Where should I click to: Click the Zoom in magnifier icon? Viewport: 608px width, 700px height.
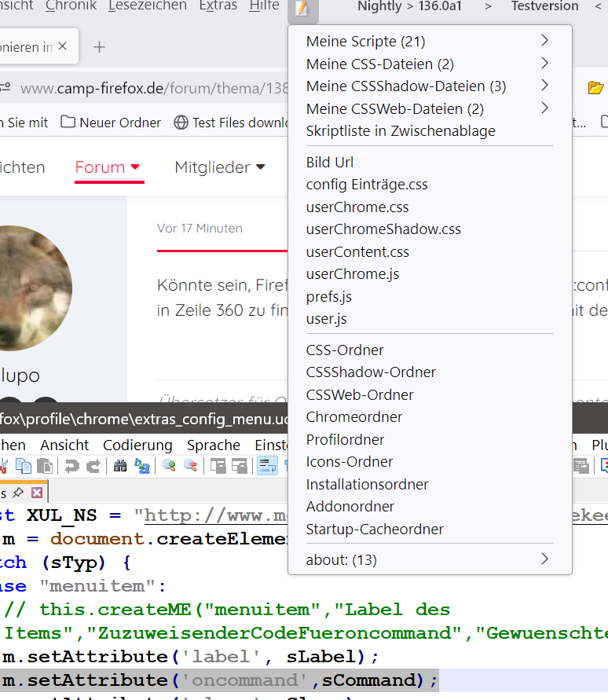[x=169, y=466]
